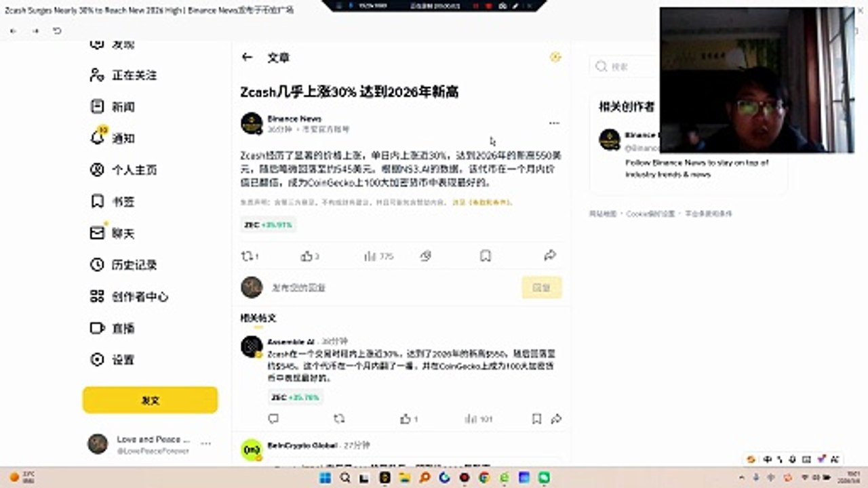The width and height of the screenshot is (868, 488).
Task: Click the browser back arrow
Action: (x=14, y=31)
